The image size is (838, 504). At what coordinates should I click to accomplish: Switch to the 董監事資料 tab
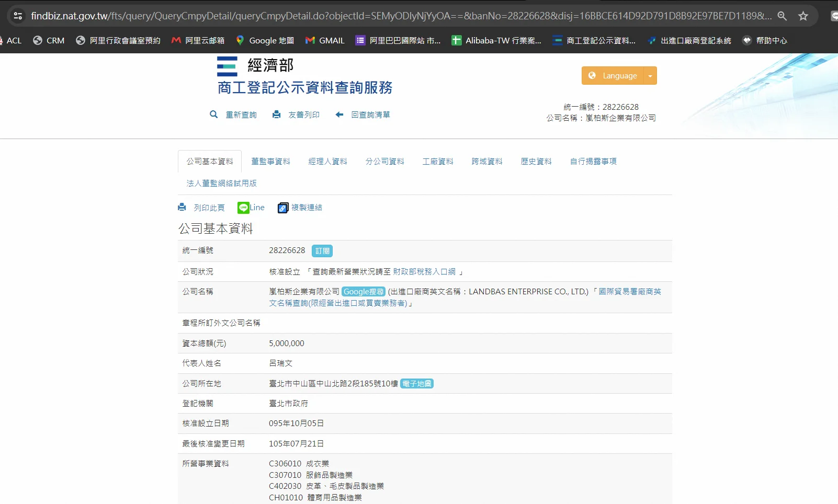pos(270,162)
